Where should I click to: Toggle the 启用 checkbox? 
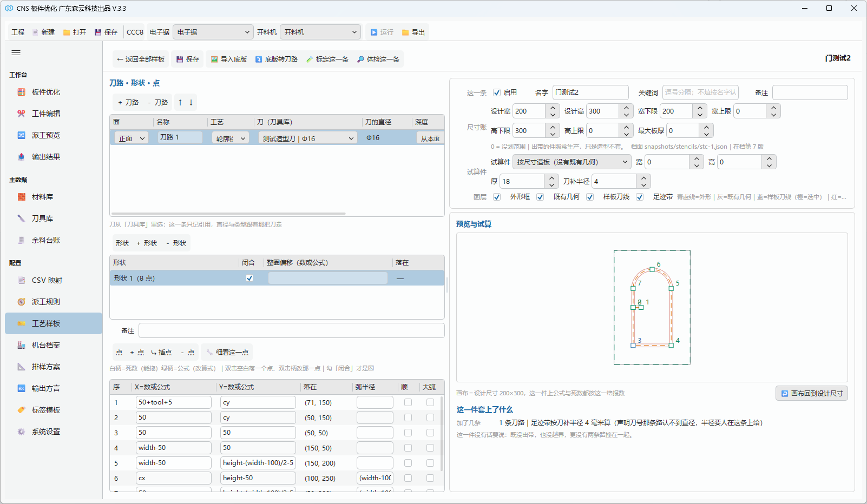(x=497, y=92)
